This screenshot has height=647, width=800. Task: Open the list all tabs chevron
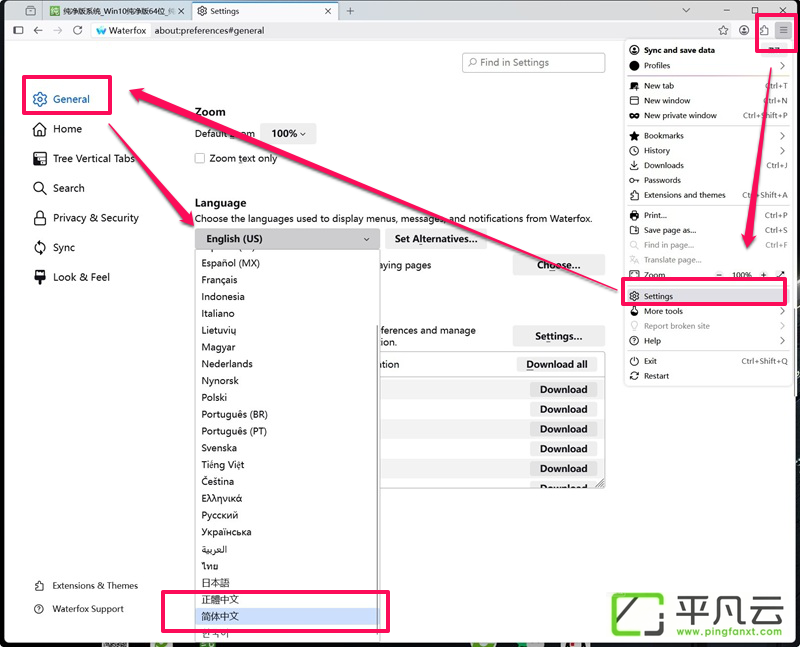(x=686, y=10)
